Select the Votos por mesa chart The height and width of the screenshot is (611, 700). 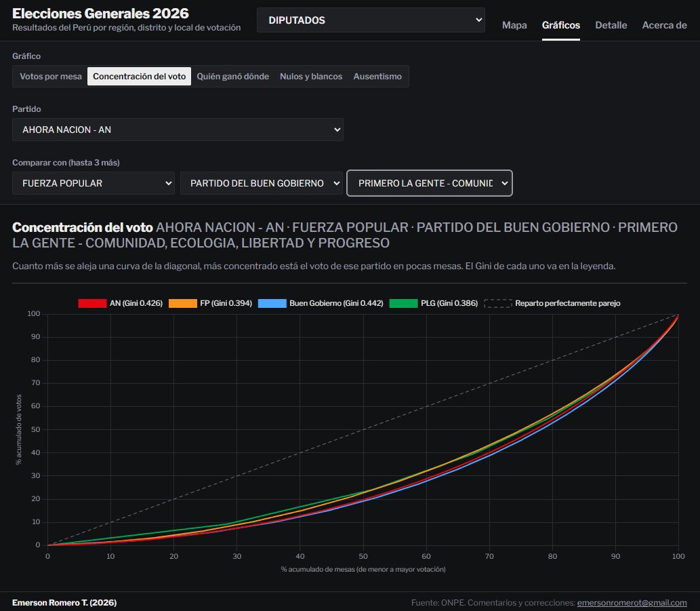51,77
